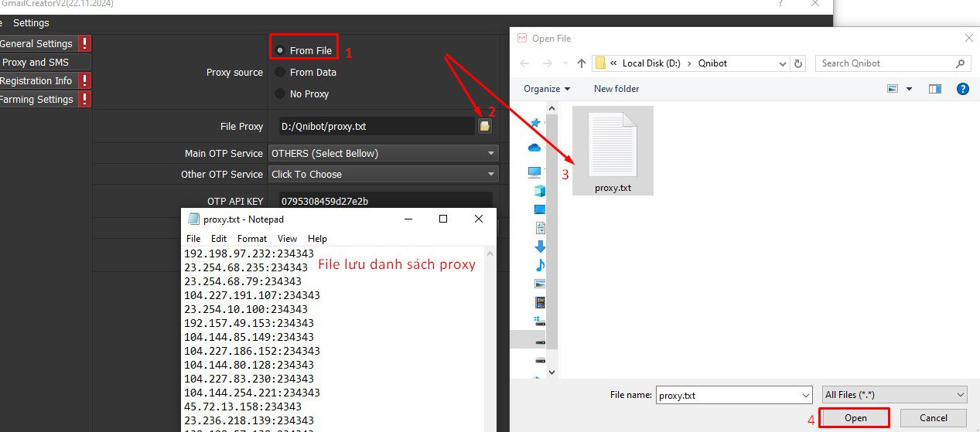Click the red warning icon on General Settings

coord(84,43)
